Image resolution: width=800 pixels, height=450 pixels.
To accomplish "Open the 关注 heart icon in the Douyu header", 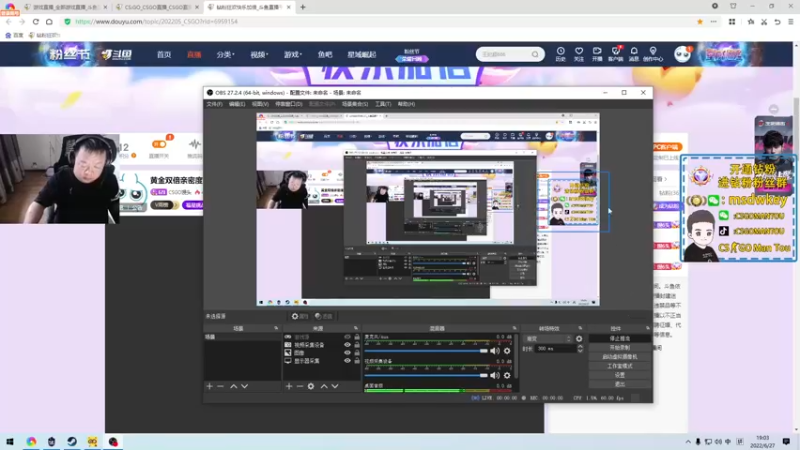I will pyautogui.click(x=579, y=54).
